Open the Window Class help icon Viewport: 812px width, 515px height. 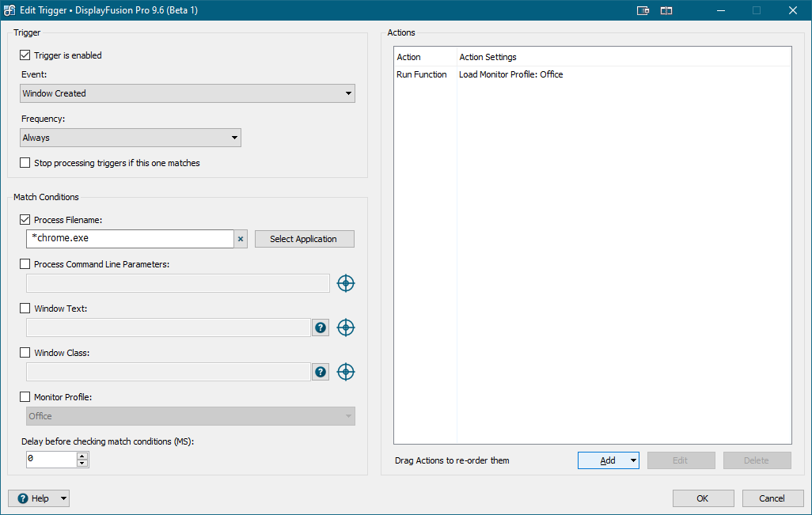pyautogui.click(x=321, y=372)
